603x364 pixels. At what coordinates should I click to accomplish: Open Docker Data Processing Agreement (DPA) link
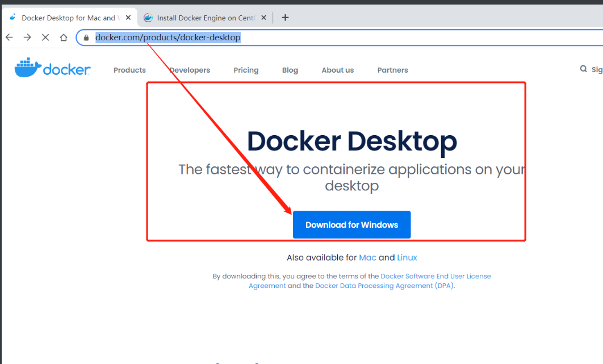click(384, 286)
